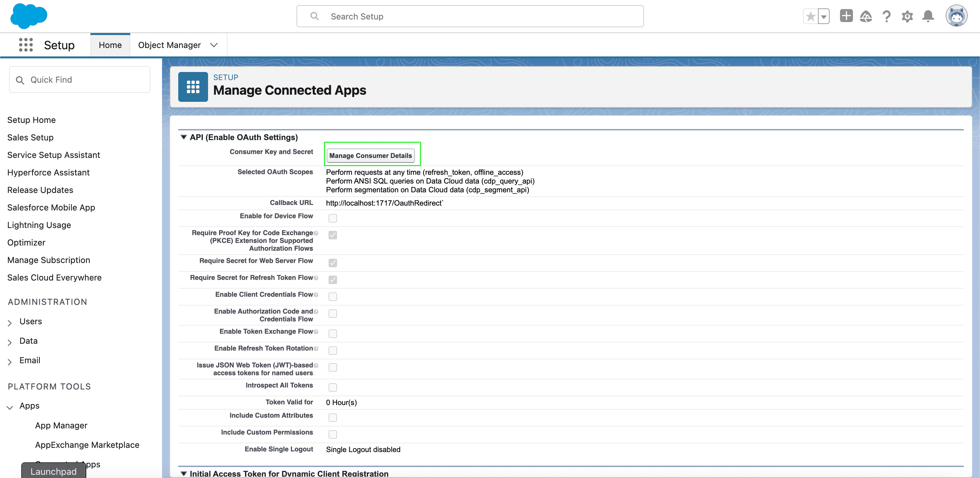Open the favorites list dropdown arrow

click(824, 16)
